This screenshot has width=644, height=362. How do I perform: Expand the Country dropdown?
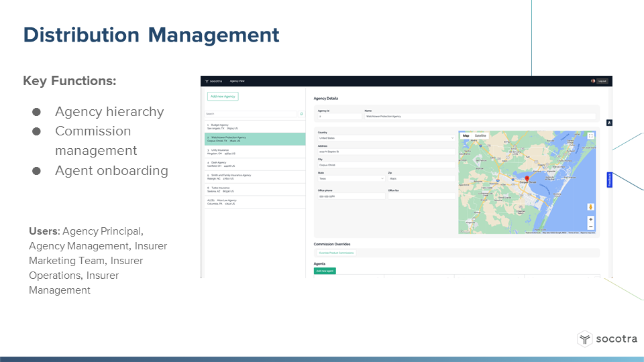[x=386, y=138]
